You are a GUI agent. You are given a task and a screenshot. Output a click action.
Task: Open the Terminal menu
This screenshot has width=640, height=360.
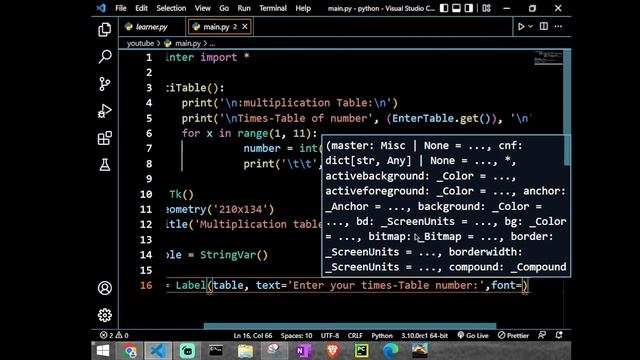(x=273, y=8)
